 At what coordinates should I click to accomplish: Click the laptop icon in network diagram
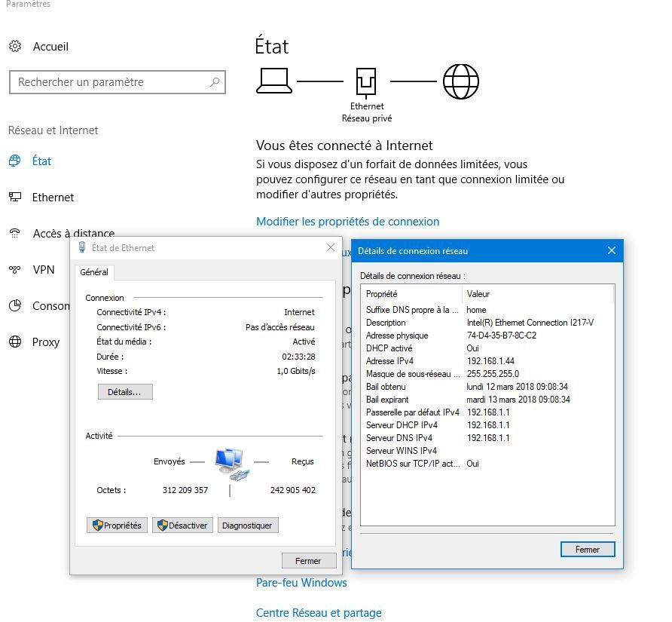point(274,81)
